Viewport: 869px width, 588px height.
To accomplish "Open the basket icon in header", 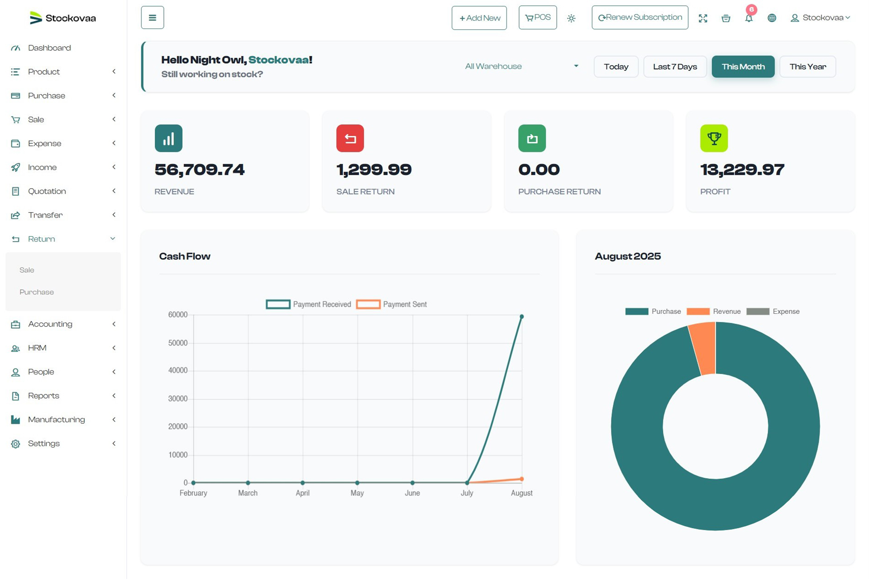I will point(726,19).
